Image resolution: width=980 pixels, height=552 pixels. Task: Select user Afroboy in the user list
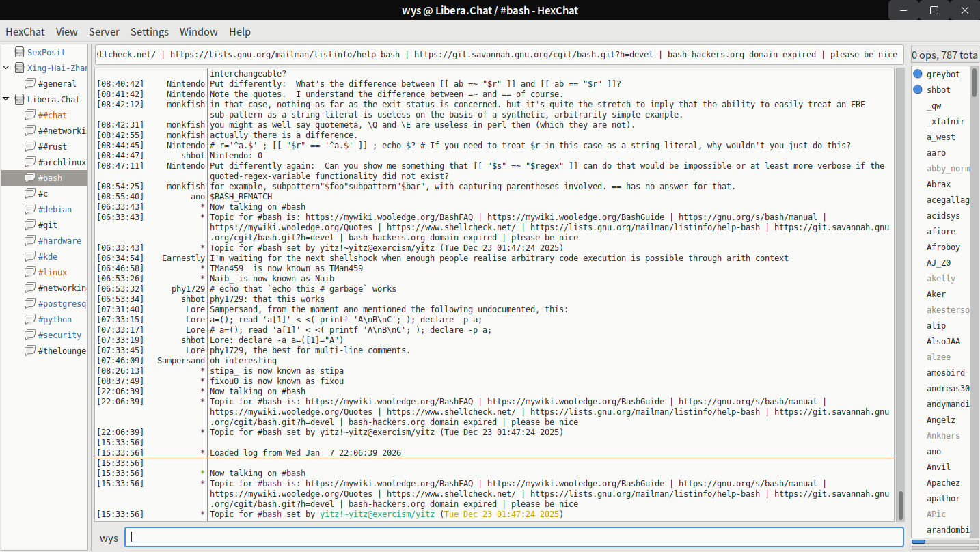coord(943,247)
